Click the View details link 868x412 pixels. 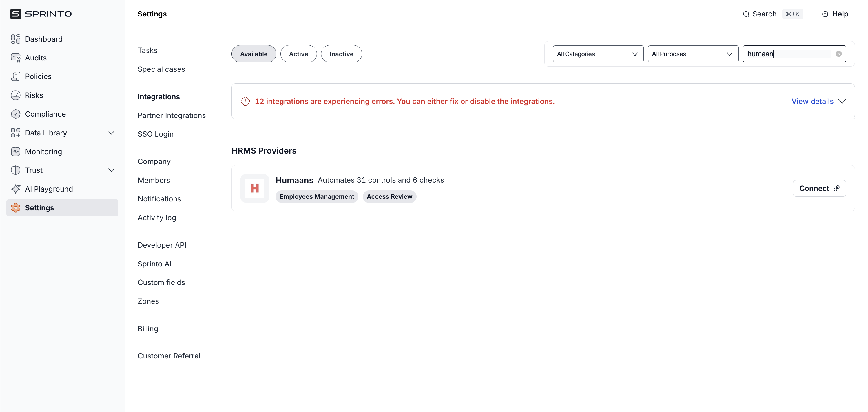click(812, 101)
